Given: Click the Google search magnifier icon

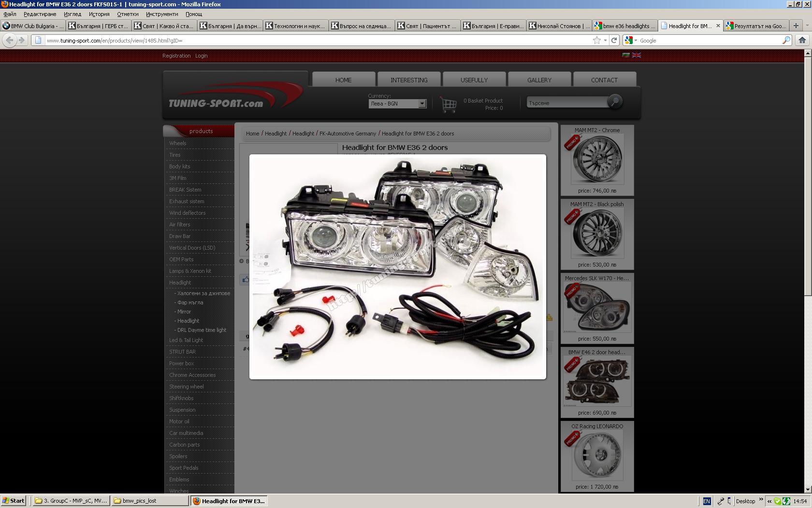Looking at the screenshot, I should click(786, 40).
